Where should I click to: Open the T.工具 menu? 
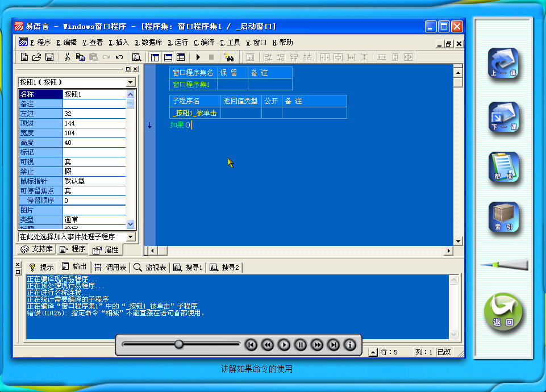coord(230,43)
